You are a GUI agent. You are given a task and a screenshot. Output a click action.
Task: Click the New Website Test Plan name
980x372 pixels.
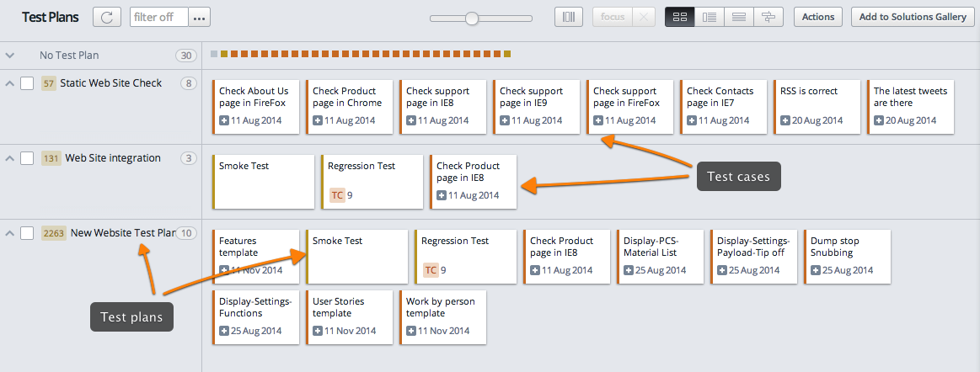(124, 233)
